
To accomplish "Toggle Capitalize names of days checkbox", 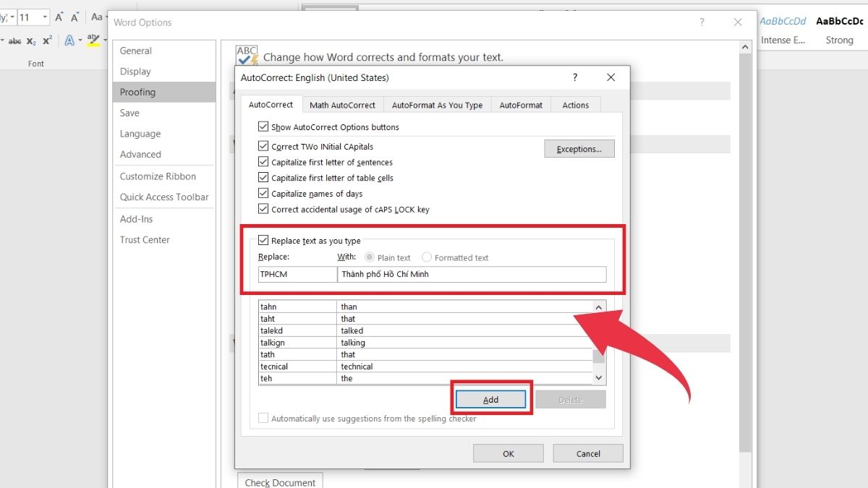I will 263,194.
